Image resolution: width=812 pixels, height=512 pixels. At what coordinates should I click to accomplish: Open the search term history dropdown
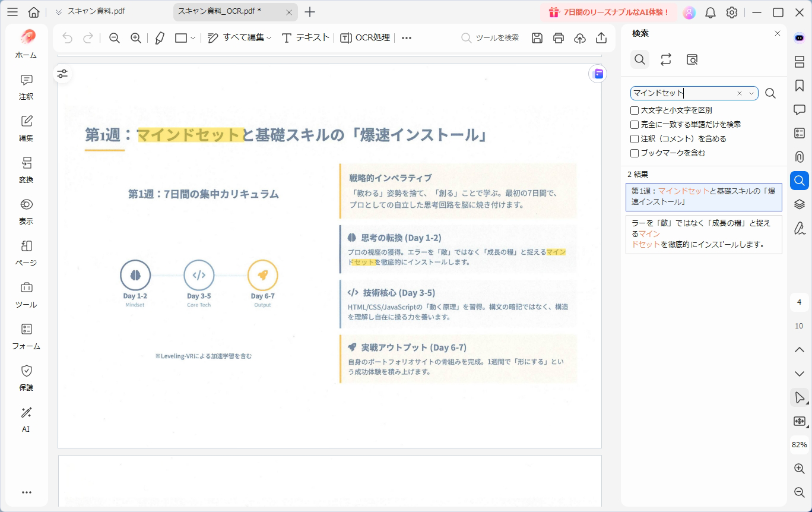pos(750,93)
